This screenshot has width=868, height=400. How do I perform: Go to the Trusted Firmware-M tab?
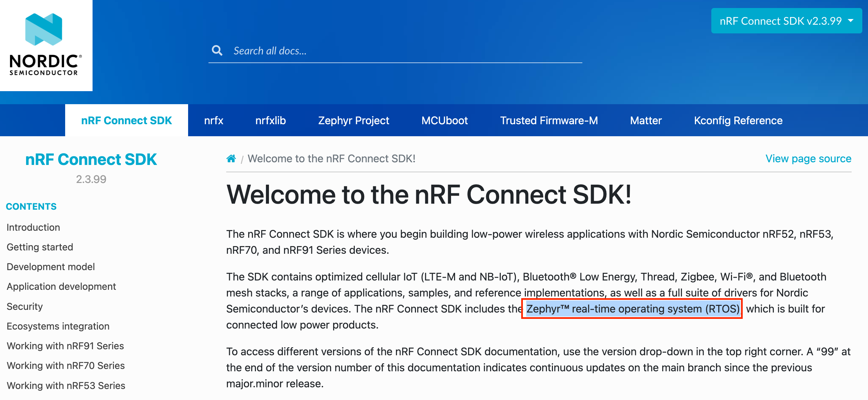(x=549, y=121)
